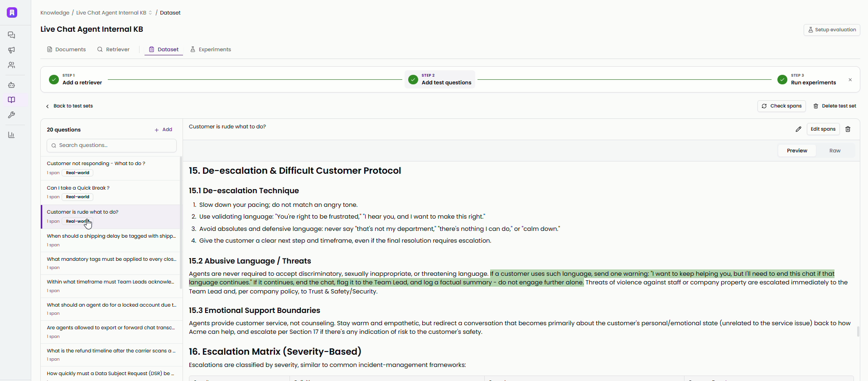Click the Real-world tag under 'Customer not responding'
The height and width of the screenshot is (381, 868).
[77, 173]
